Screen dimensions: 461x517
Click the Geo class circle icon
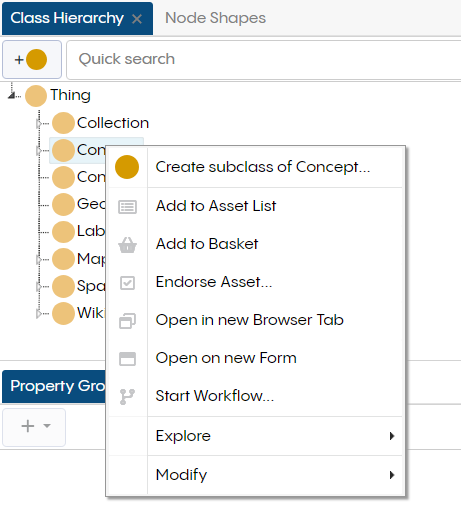63,204
